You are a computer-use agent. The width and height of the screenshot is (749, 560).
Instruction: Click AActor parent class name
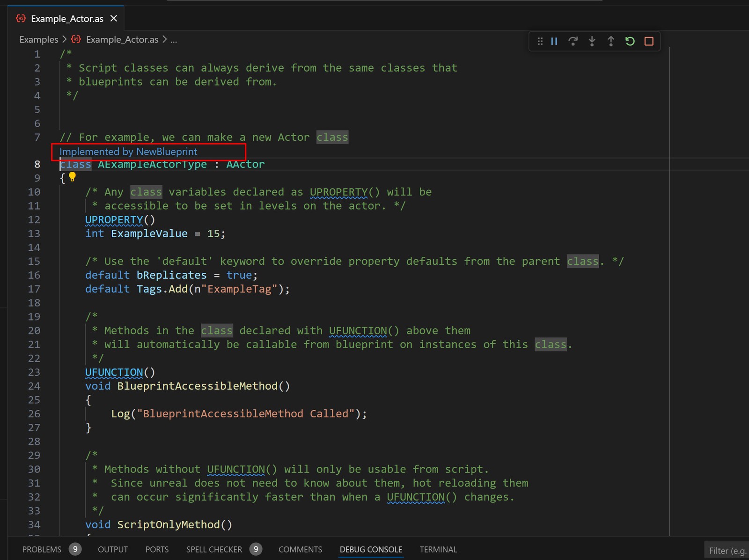[x=246, y=164]
